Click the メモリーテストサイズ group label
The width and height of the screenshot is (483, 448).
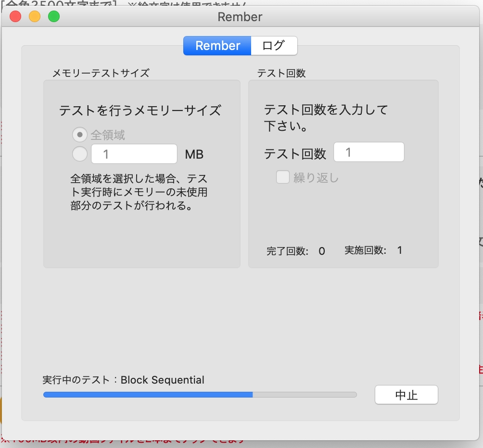tap(101, 73)
